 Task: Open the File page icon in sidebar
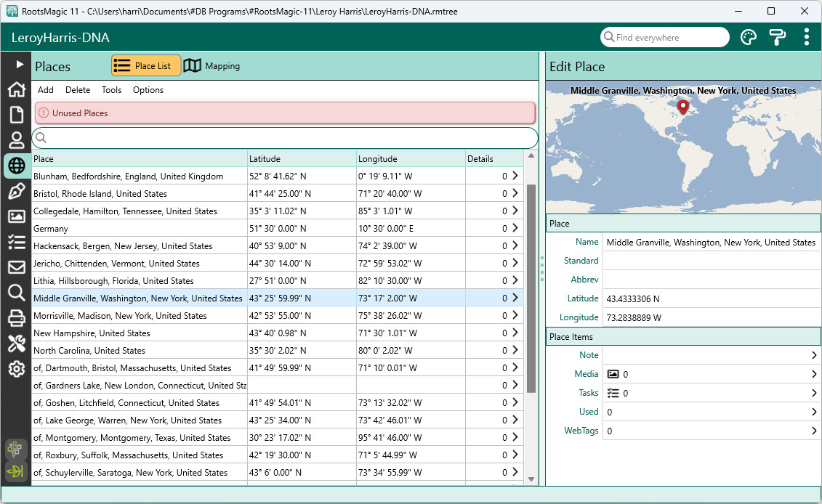(16, 115)
